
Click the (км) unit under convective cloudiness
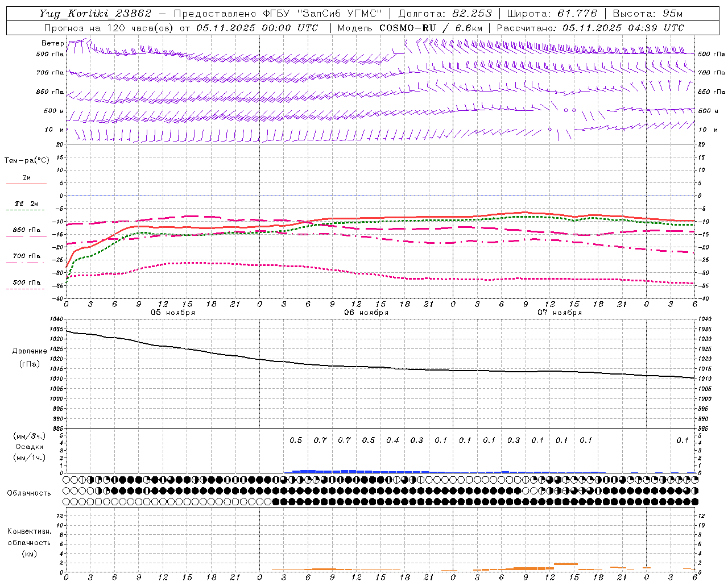(x=29, y=554)
